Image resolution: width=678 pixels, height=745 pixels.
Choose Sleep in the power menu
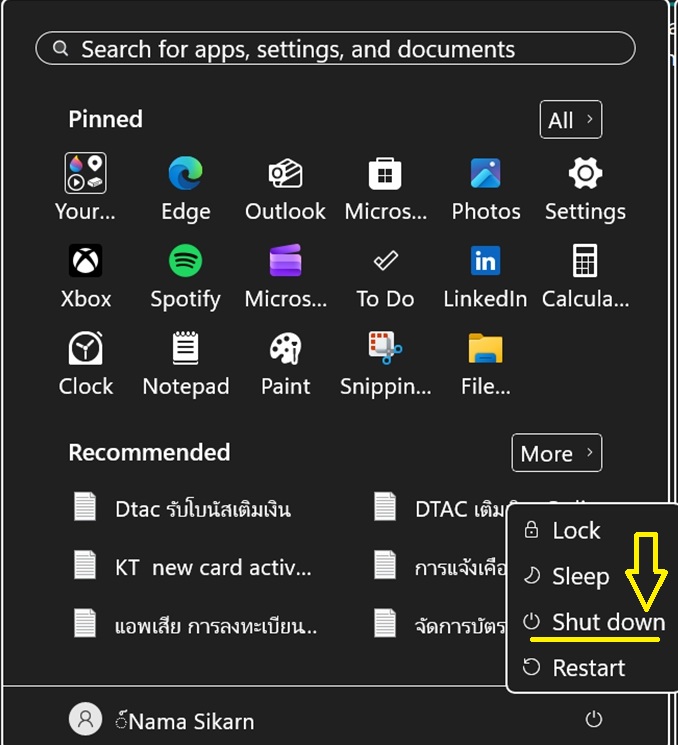coord(566,576)
